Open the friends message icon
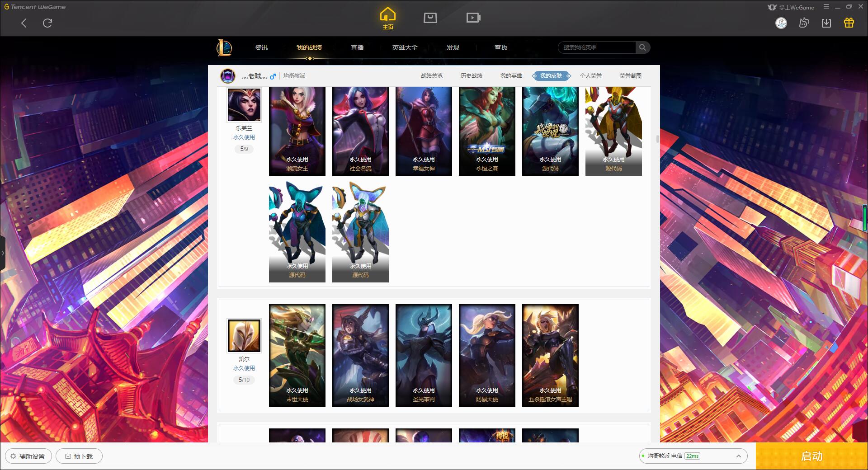Viewport: 868px width, 470px height. click(804, 23)
